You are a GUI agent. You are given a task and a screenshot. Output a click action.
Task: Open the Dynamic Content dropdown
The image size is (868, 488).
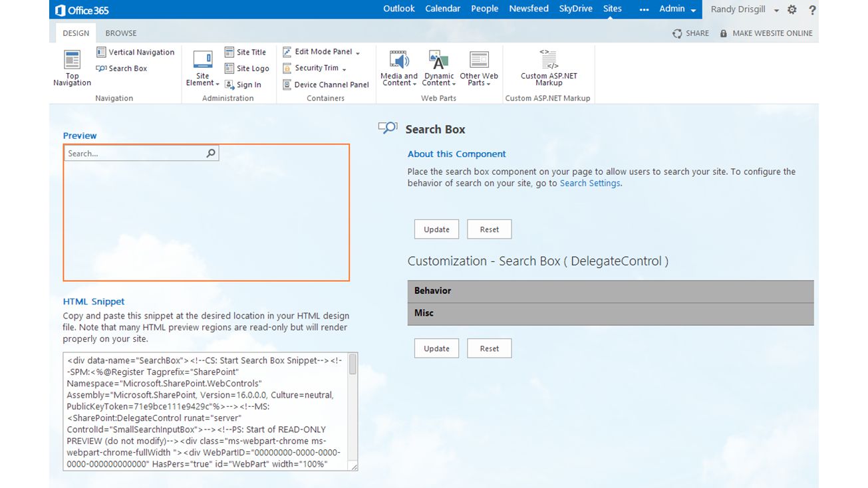(x=439, y=68)
